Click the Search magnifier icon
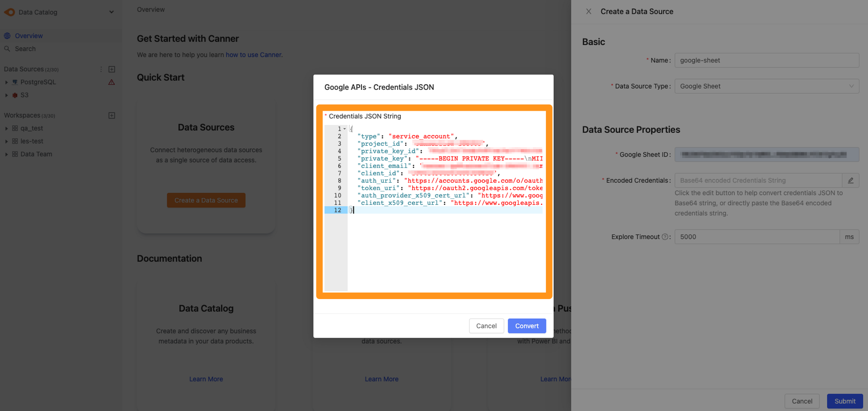 pyautogui.click(x=7, y=49)
